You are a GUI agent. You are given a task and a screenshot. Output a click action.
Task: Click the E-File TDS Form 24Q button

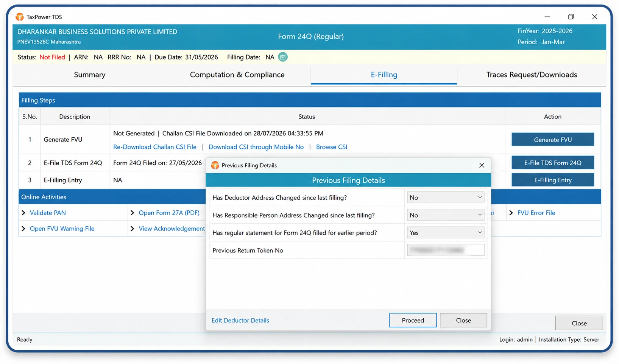click(x=553, y=163)
